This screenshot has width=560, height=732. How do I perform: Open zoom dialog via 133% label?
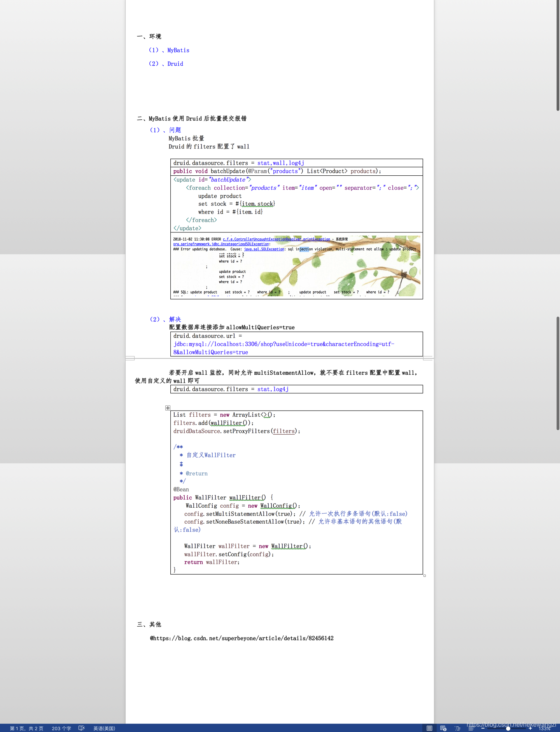click(544, 729)
